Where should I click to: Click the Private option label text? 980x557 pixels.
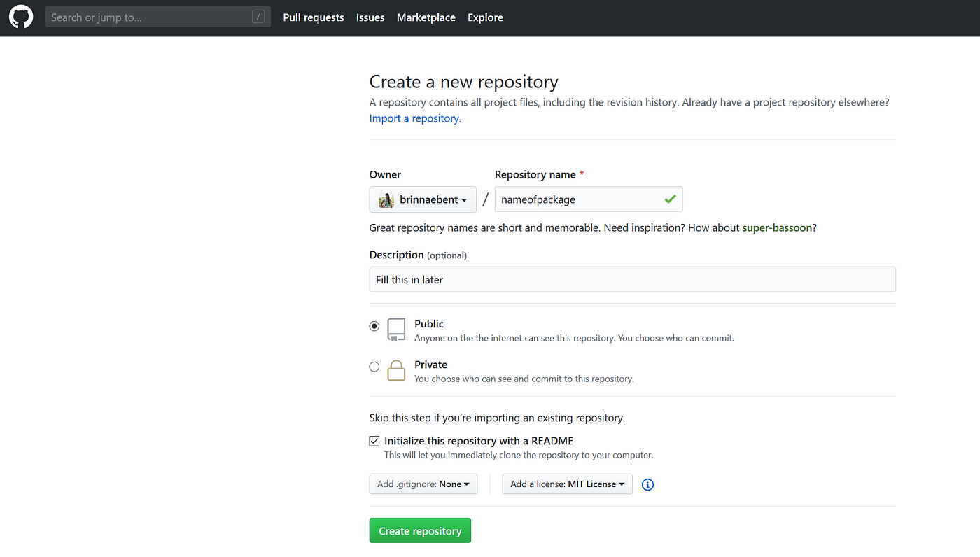tap(431, 365)
